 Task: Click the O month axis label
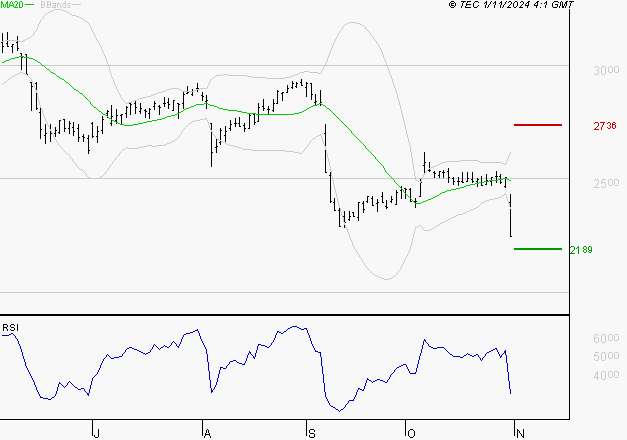point(411,433)
